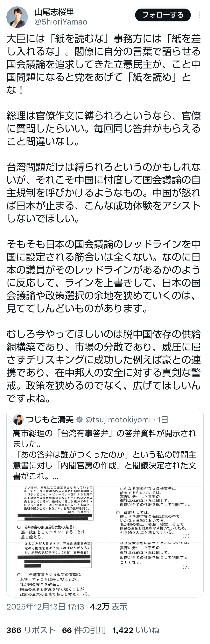
Task: Select the quoted author name つじもと清美
Action: coord(50,420)
